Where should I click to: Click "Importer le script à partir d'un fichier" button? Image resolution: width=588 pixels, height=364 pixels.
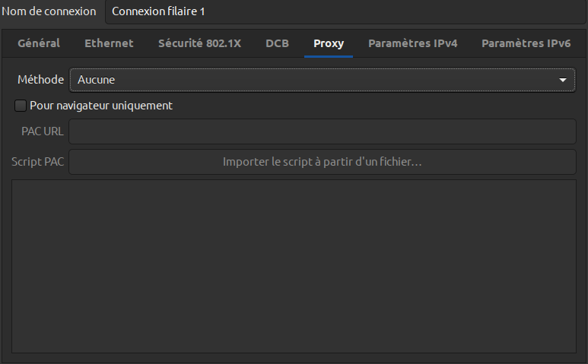pos(322,162)
